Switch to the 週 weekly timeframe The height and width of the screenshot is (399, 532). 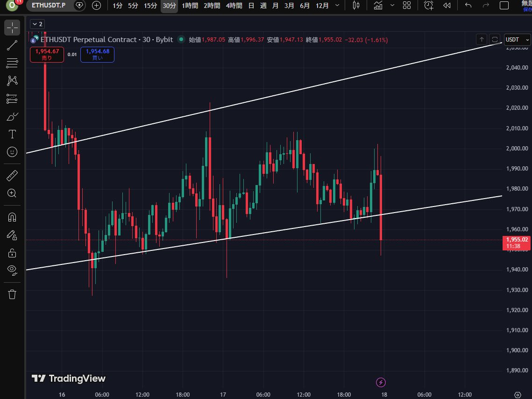(x=263, y=6)
